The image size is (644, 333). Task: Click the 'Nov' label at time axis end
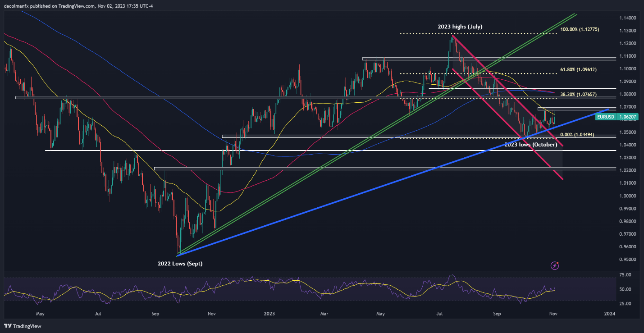pyautogui.click(x=553, y=314)
